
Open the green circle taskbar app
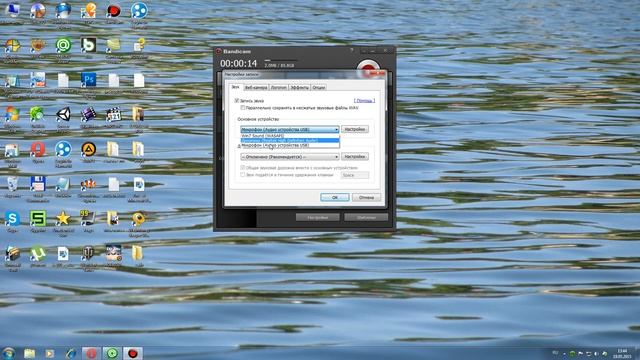[x=112, y=353]
